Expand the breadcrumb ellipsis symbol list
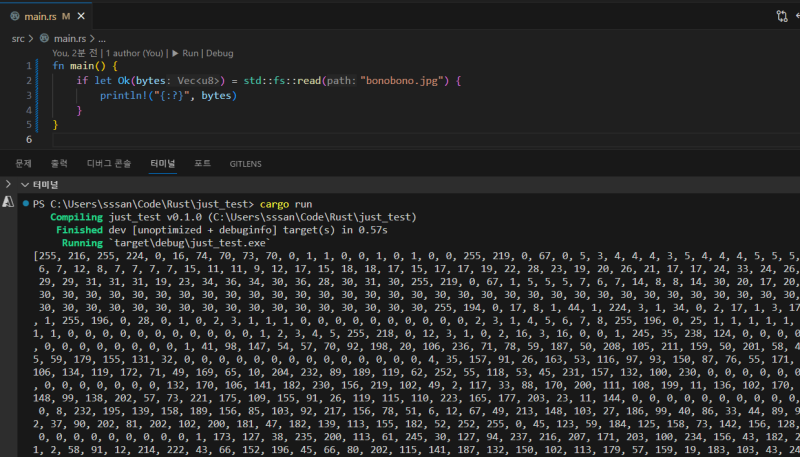The image size is (800, 457). [x=102, y=38]
